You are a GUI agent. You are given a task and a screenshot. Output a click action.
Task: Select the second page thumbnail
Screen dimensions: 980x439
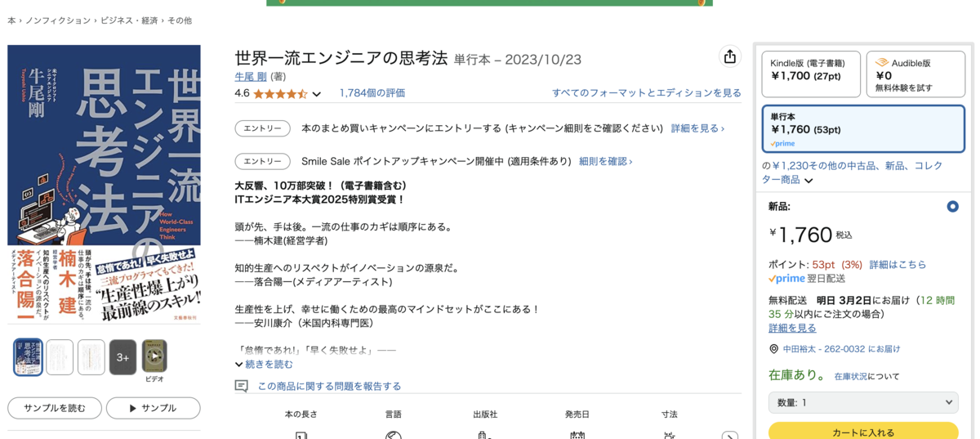(60, 357)
